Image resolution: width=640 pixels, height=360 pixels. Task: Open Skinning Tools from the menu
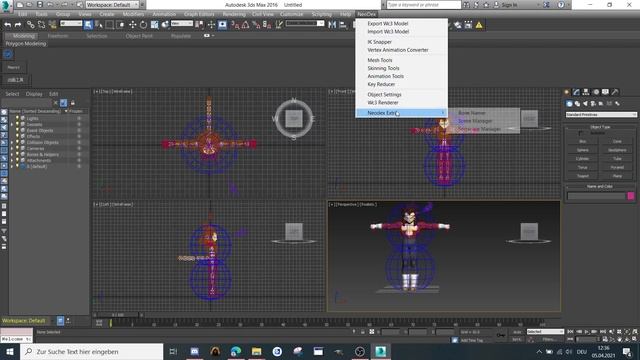[x=383, y=68]
